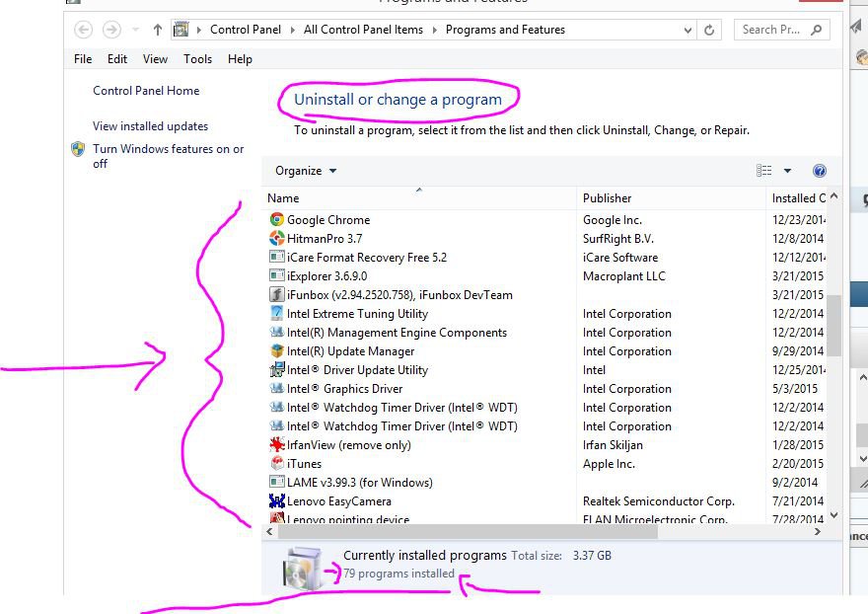Select iCare Format Recovery Free 5.2 icon
Screen dimensions: 868x614
277,257
